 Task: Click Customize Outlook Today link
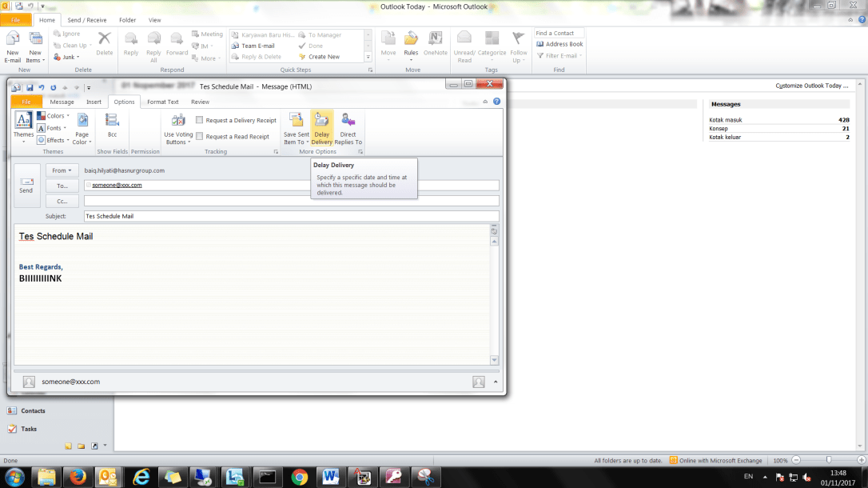(811, 86)
